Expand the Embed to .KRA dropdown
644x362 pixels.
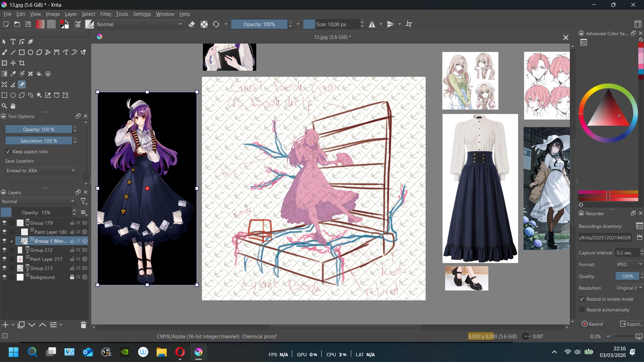tap(41, 171)
